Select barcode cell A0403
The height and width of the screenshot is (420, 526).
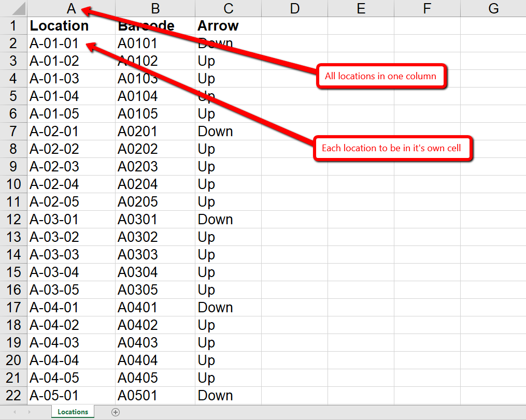click(x=155, y=342)
